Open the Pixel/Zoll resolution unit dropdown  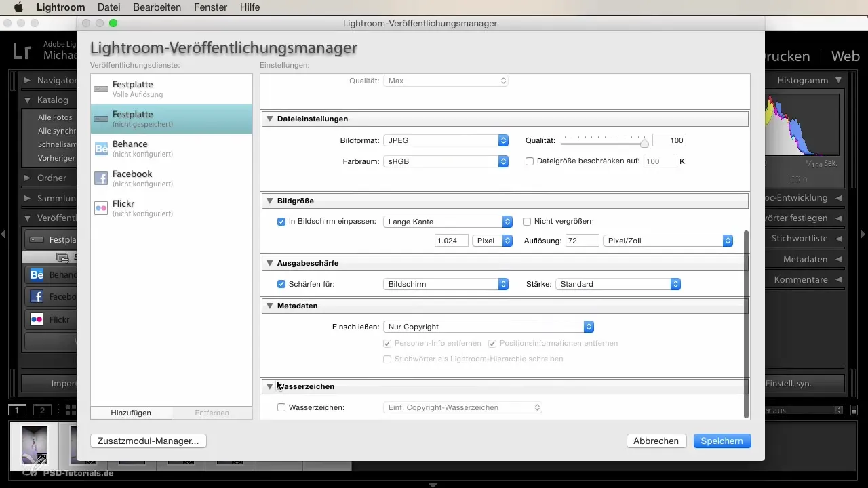668,241
